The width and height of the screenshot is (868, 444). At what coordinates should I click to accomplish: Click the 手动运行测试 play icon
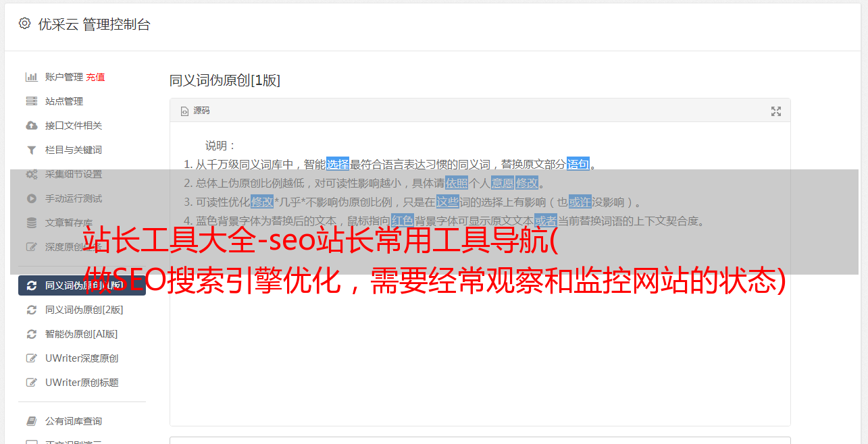tap(31, 198)
